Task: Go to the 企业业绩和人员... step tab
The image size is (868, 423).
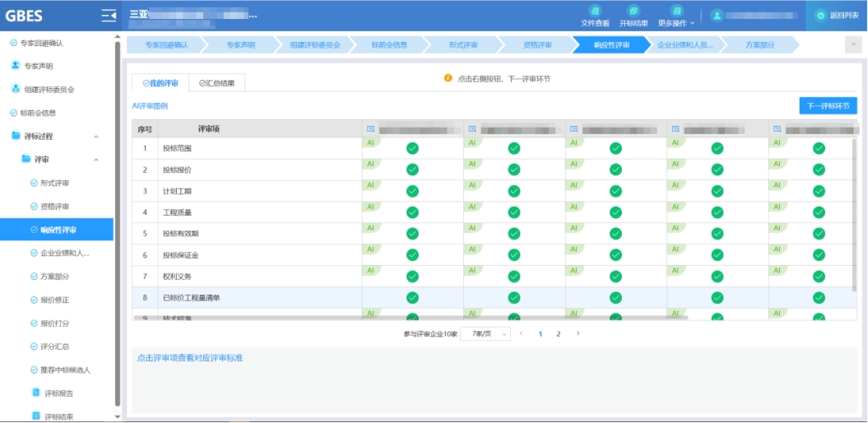Action: [685, 44]
